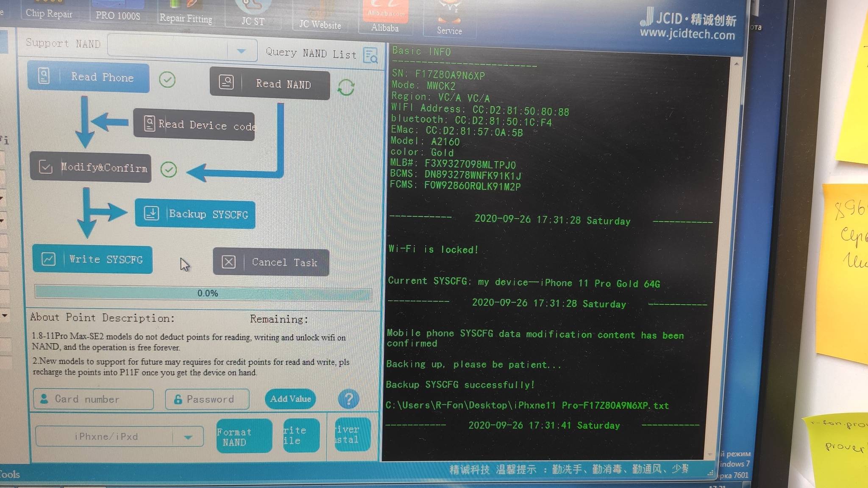Click the green check beside Modify&Confirm
The image size is (868, 488).
(169, 170)
